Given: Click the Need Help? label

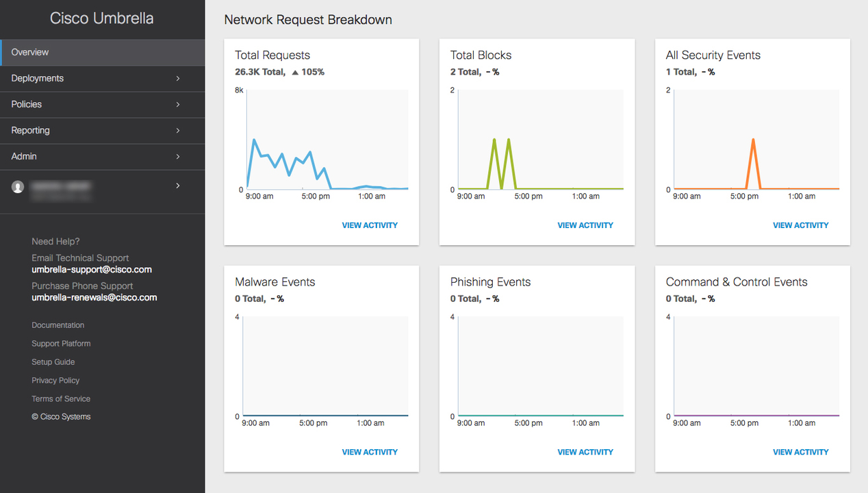Looking at the screenshot, I should [x=55, y=242].
